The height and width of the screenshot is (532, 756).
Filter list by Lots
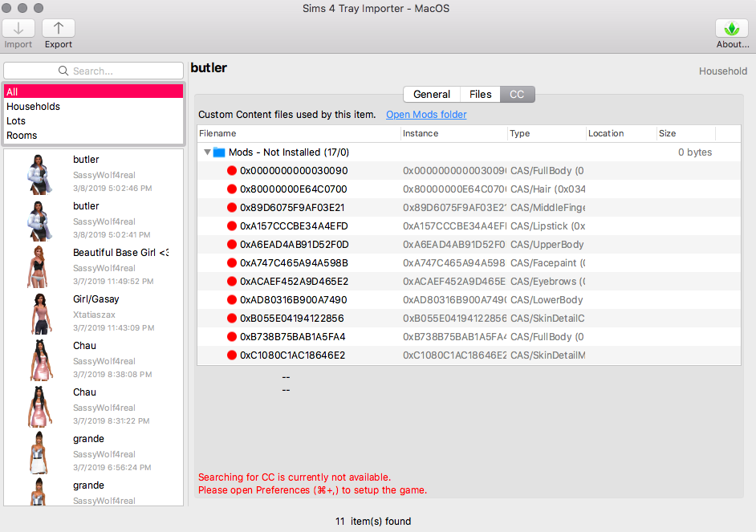click(x=94, y=121)
